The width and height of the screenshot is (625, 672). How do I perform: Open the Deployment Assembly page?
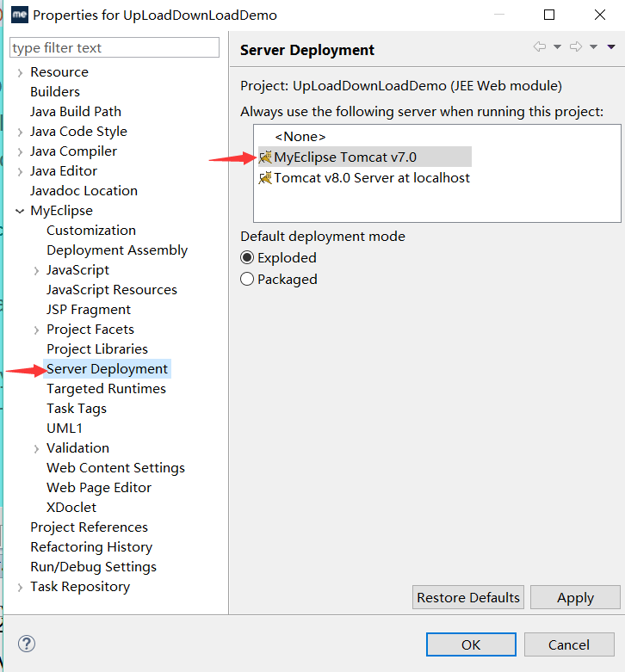coord(117,250)
